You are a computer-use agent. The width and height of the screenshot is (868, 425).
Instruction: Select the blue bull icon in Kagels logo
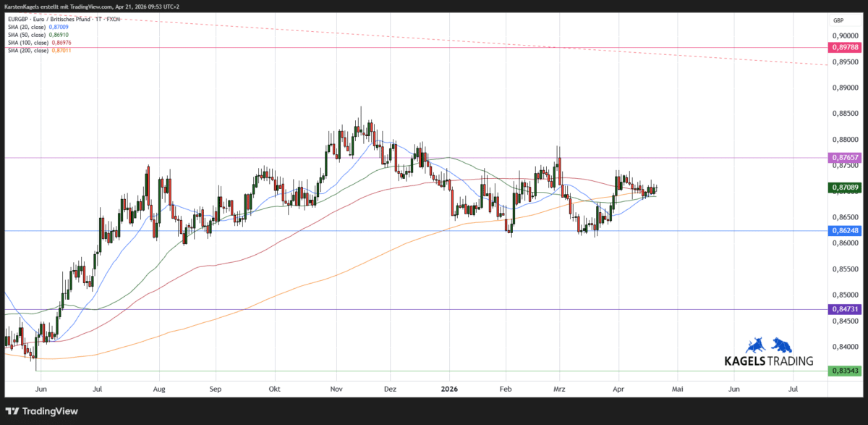[x=757, y=345]
